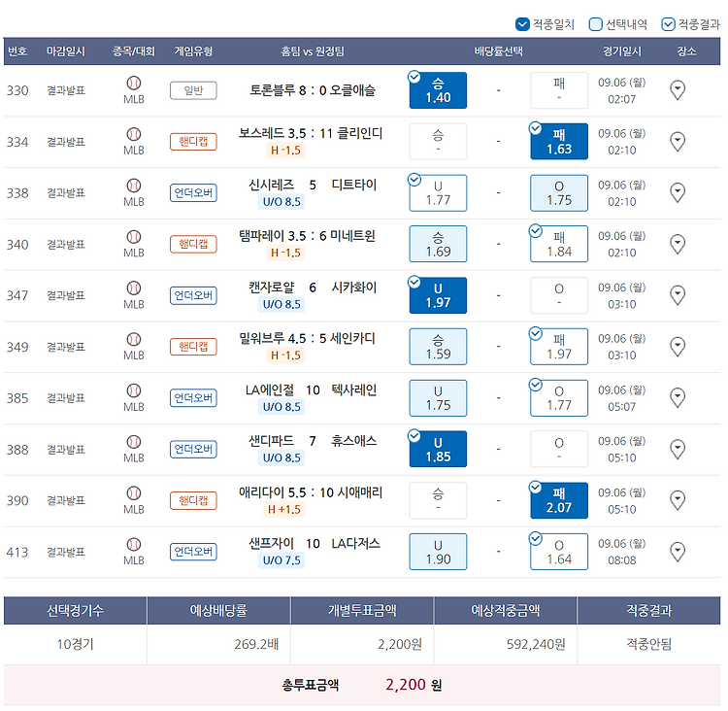The width and height of the screenshot is (728, 711).
Task: Choose U 1.85 for game 388
Action: point(438,450)
